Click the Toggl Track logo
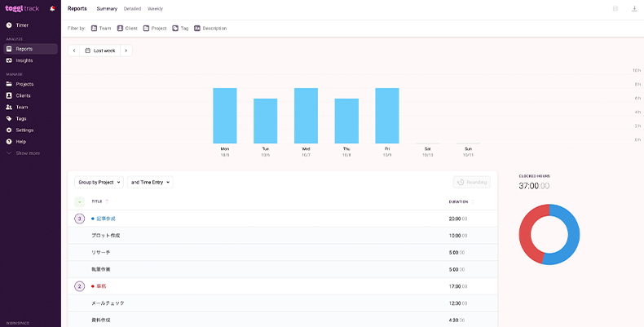Image resolution: width=644 pixels, height=327 pixels. pyautogui.click(x=22, y=8)
